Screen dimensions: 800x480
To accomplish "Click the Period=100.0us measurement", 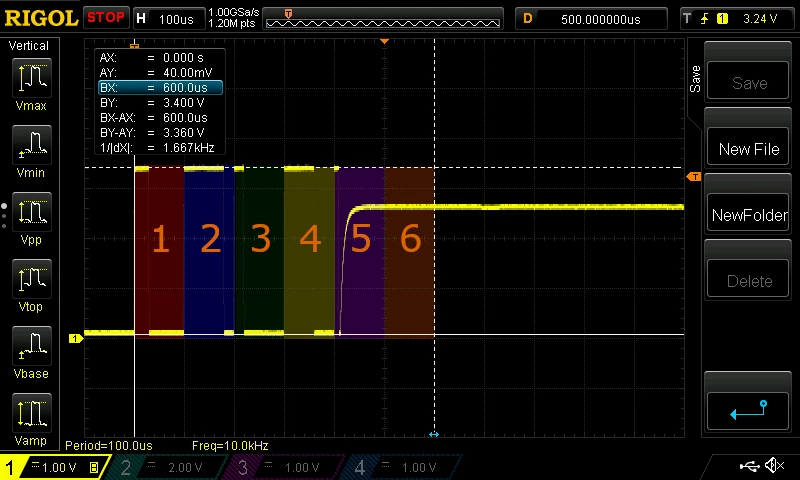I will click(109, 446).
